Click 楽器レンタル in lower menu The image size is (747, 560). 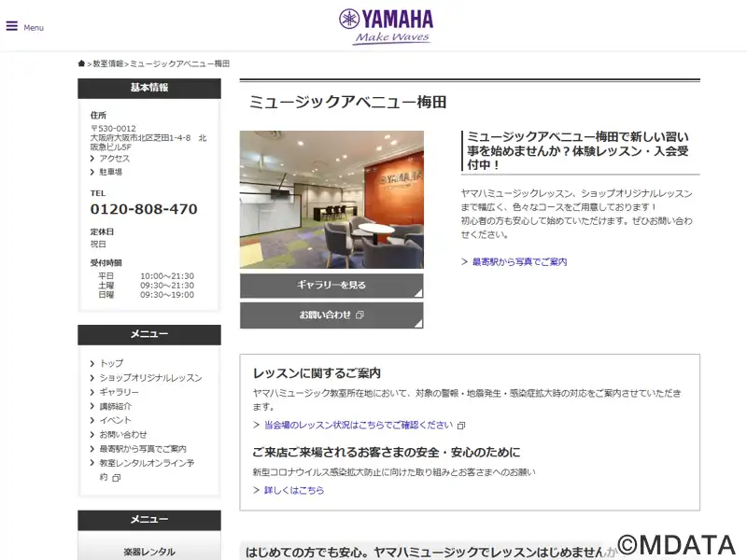coord(149,552)
